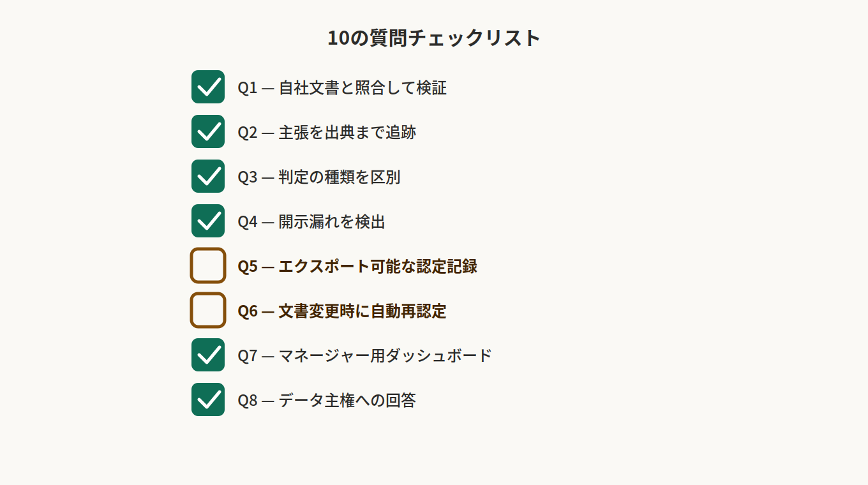The height and width of the screenshot is (485, 868).
Task: Click the label Q1 — 自社文書と照合して検証
Action: pos(342,87)
